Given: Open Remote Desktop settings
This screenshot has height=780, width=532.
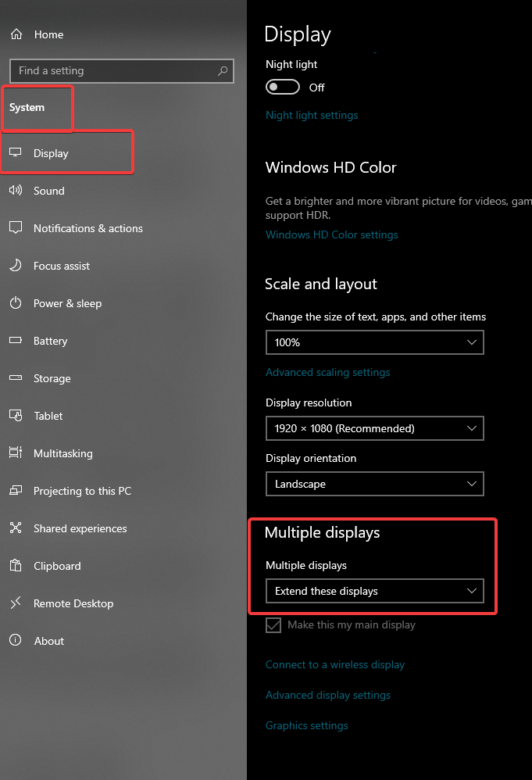Looking at the screenshot, I should pyautogui.click(x=73, y=603).
